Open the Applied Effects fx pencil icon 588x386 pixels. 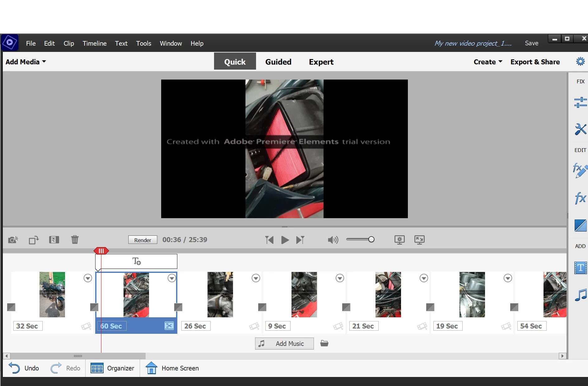[580, 170]
